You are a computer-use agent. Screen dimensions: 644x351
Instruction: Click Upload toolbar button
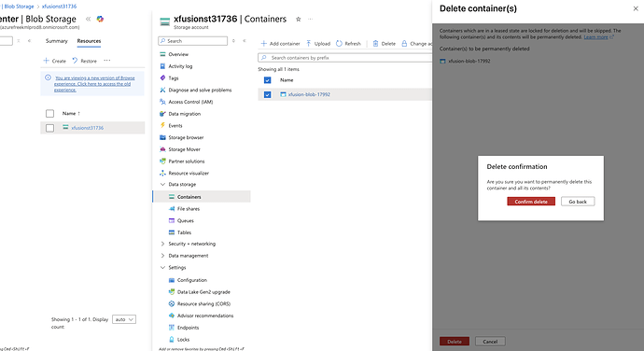(318, 44)
